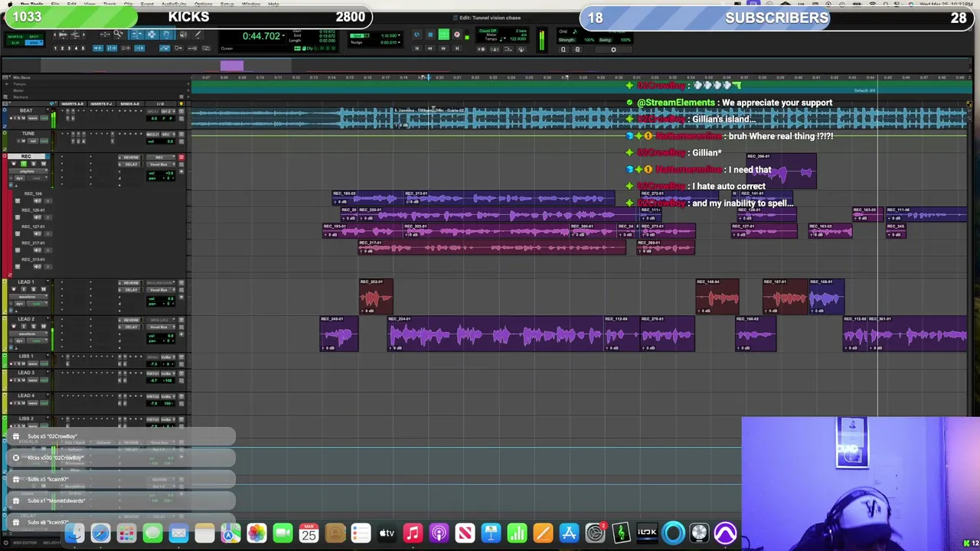Open App Store from the dock

(x=569, y=533)
